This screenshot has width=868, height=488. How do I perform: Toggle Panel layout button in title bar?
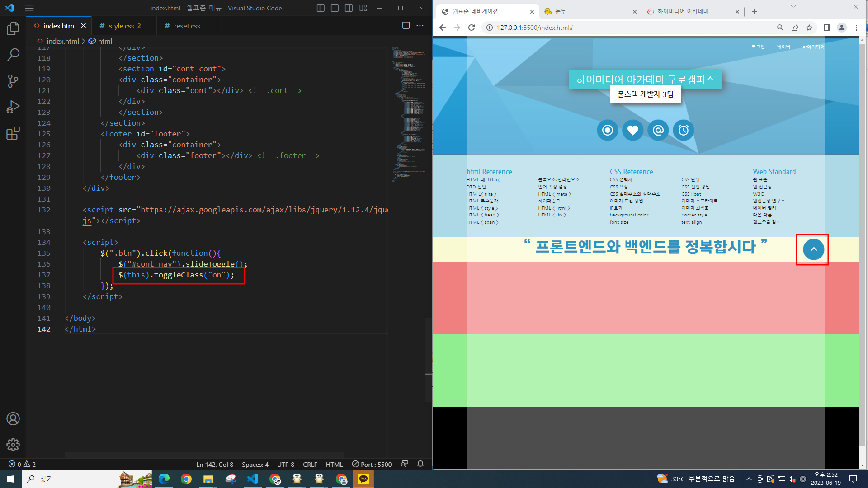click(335, 8)
